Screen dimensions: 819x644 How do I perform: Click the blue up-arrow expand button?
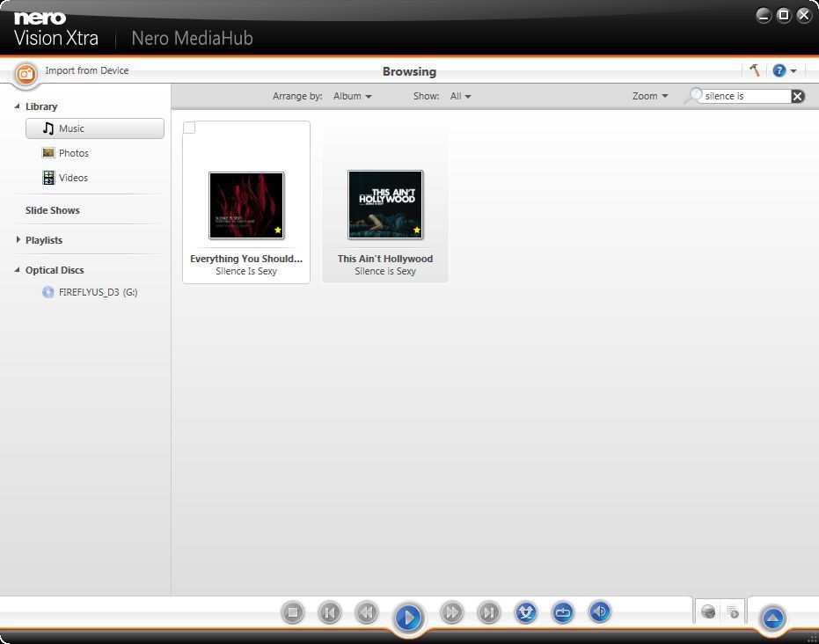[x=772, y=618]
